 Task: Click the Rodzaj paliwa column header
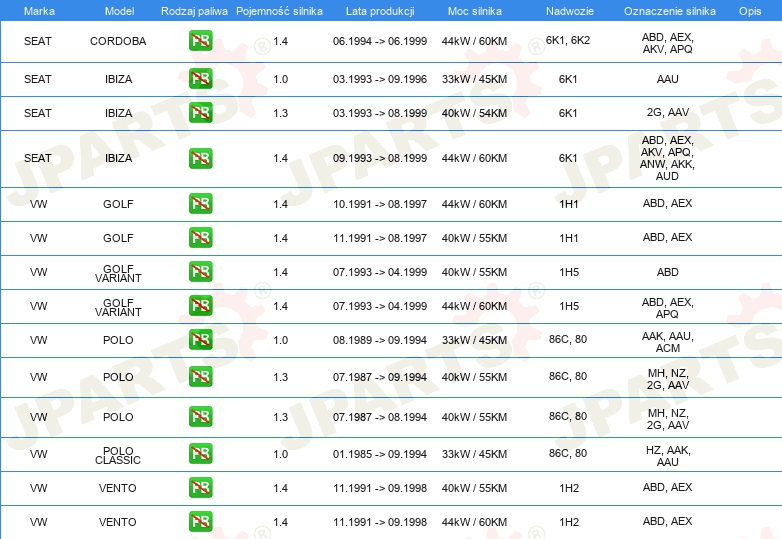click(194, 11)
